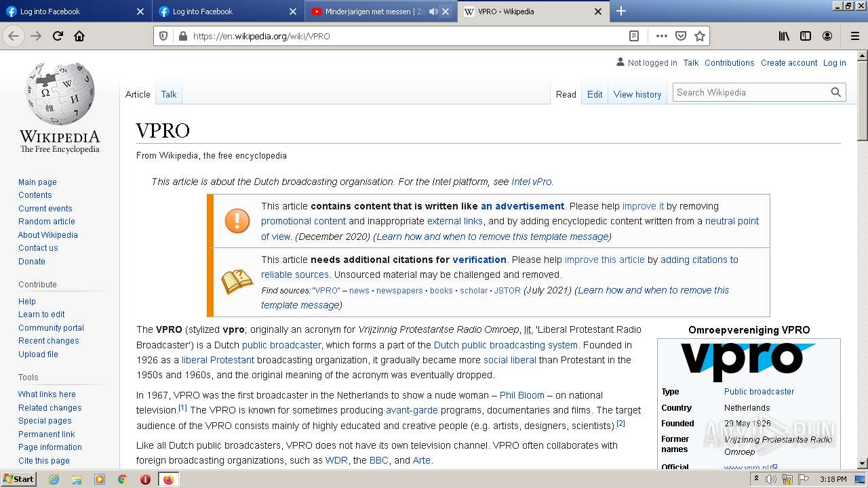Screen dimensions: 868x488
Task: Click the address bar URL field
Action: click(407, 36)
